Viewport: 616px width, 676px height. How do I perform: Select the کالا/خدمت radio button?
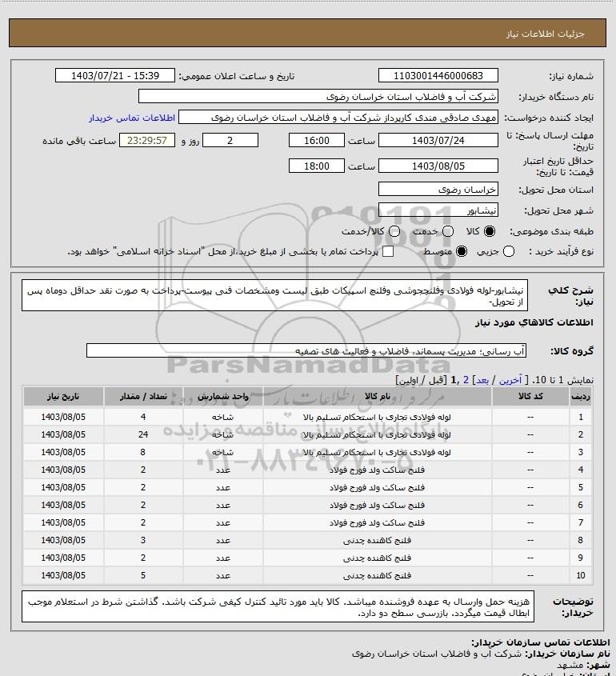coord(394,231)
